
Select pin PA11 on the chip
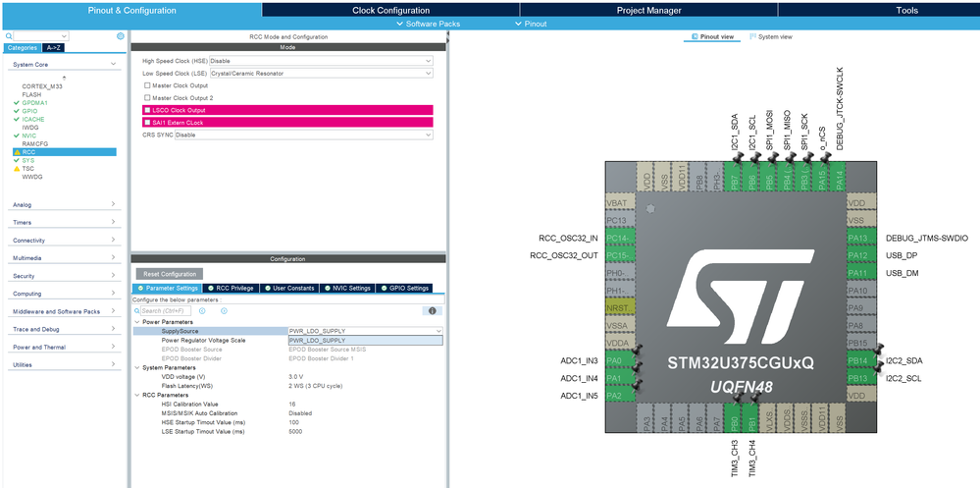[862, 273]
